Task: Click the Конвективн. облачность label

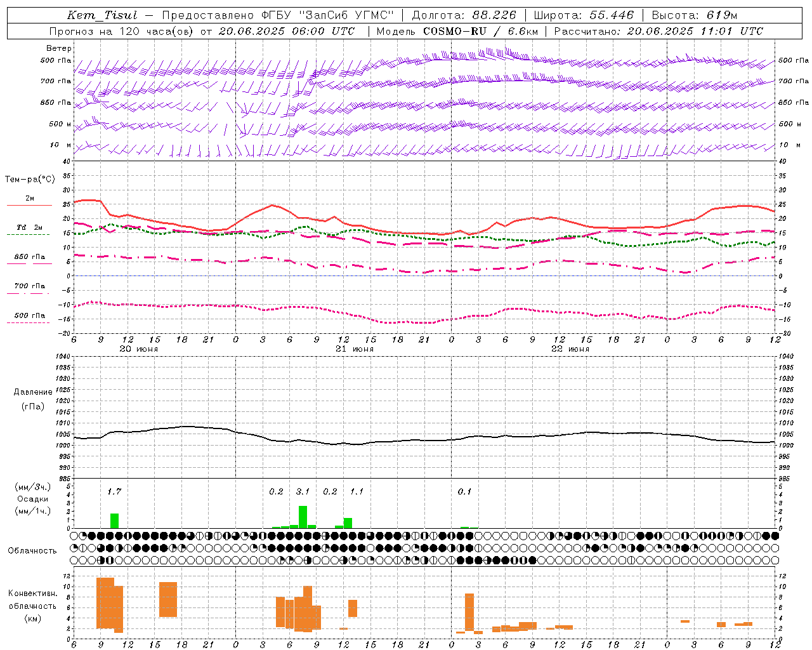Action: tap(32, 606)
